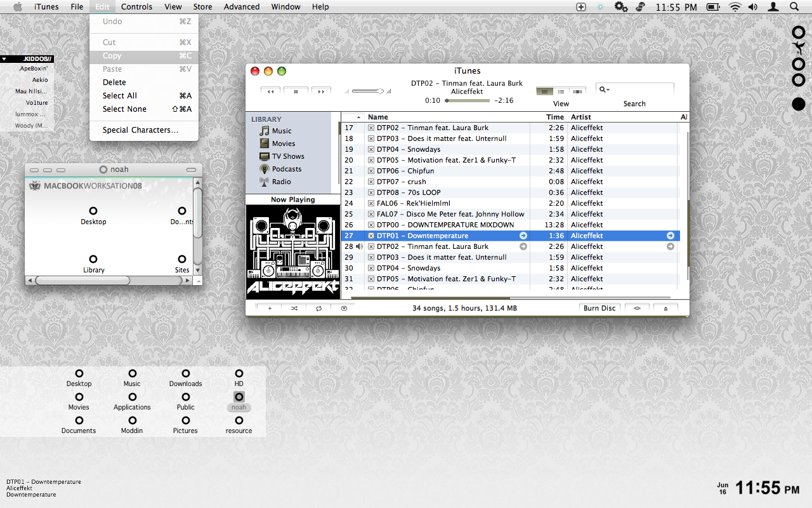
Task: Open Music library in iTunes sidebar
Action: coord(276,131)
